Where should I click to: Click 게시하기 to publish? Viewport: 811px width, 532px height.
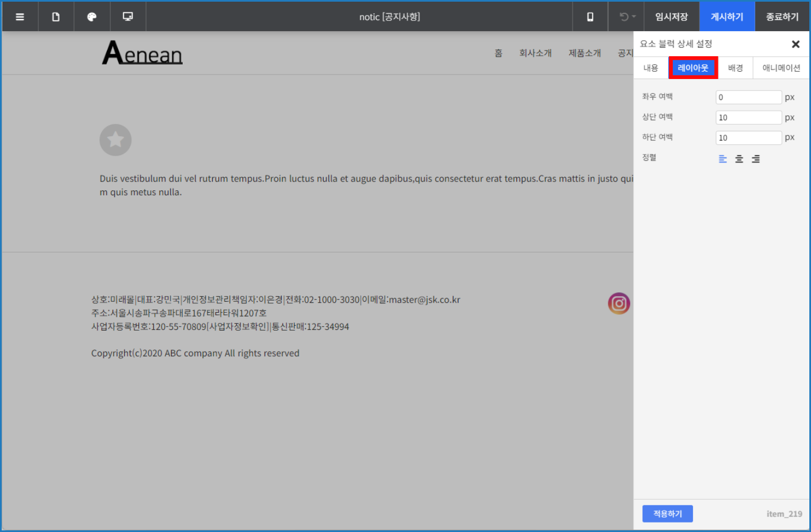pyautogui.click(x=727, y=17)
